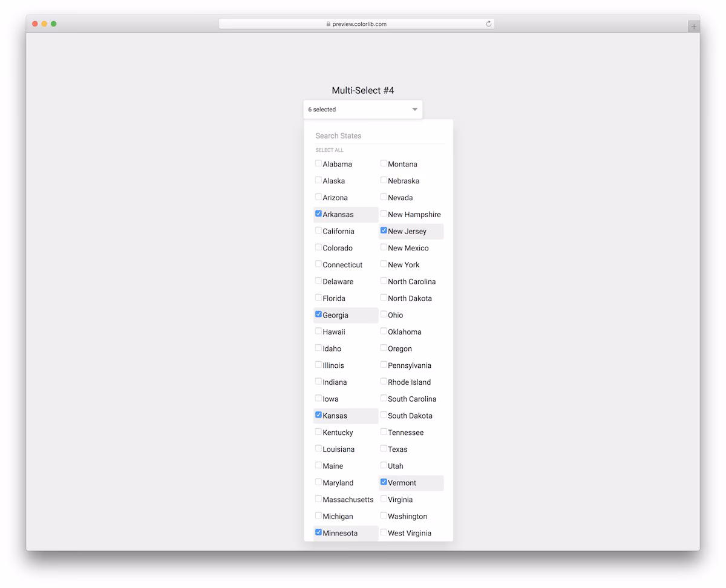The image size is (726, 588).
Task: Check the Montana checkbox
Action: (384, 163)
